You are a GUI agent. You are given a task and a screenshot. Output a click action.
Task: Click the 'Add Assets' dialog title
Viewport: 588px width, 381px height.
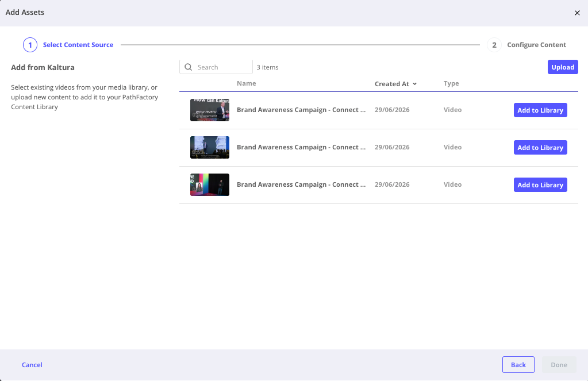point(25,13)
